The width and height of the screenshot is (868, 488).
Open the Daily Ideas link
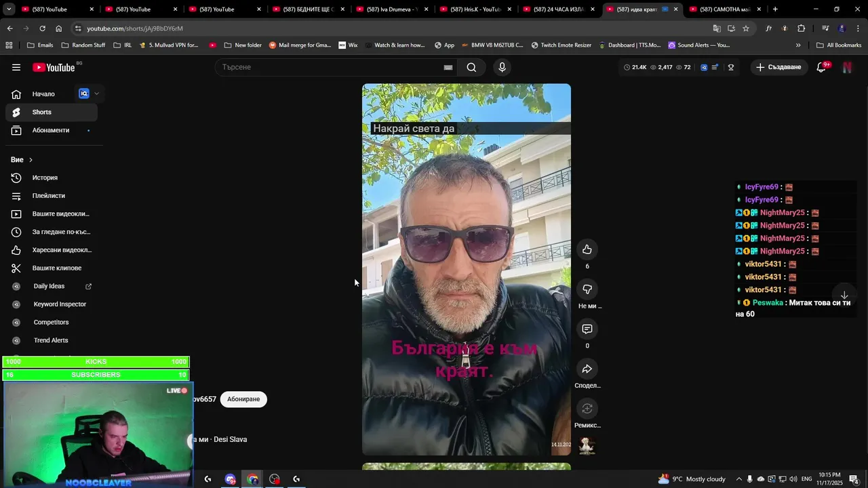click(52, 286)
